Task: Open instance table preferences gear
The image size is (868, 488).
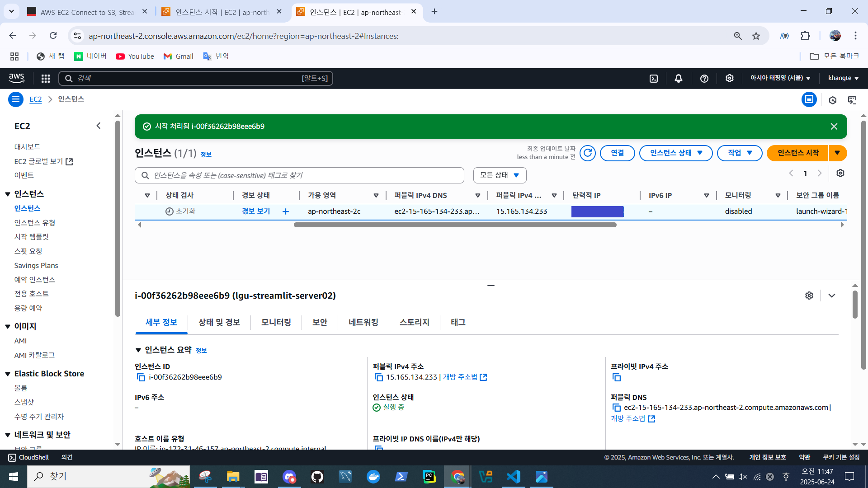Action: click(x=840, y=174)
